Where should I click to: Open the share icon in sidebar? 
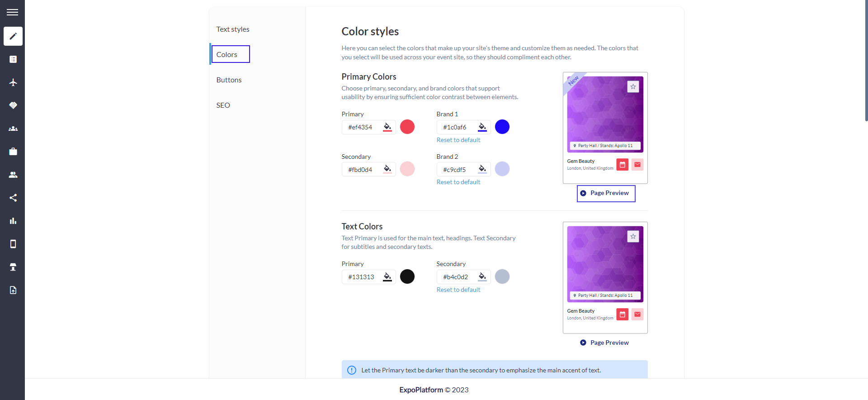(13, 198)
